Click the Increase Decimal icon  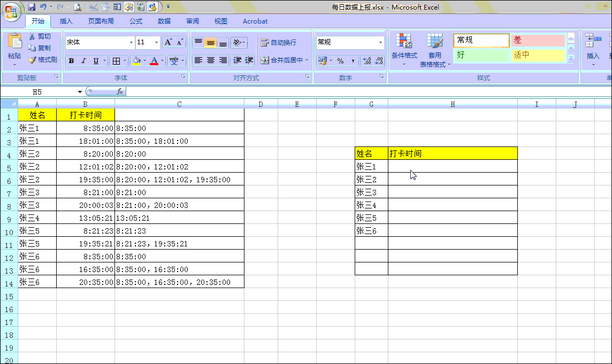pyautogui.click(x=367, y=61)
